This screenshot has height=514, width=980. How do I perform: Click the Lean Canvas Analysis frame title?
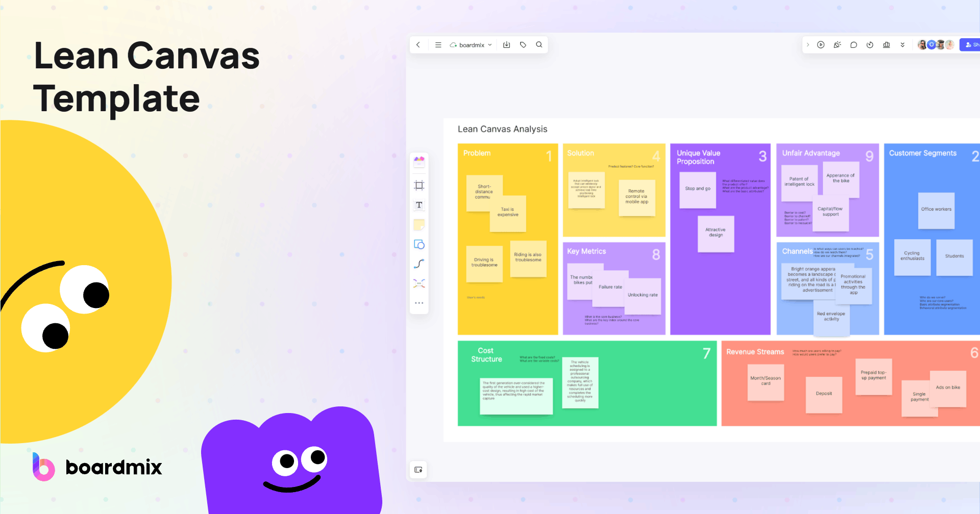[x=502, y=129]
